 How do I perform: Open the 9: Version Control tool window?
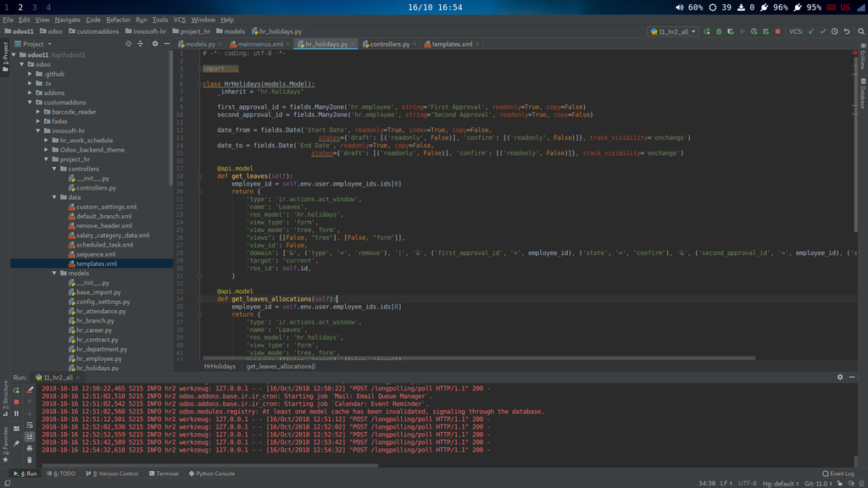113,474
